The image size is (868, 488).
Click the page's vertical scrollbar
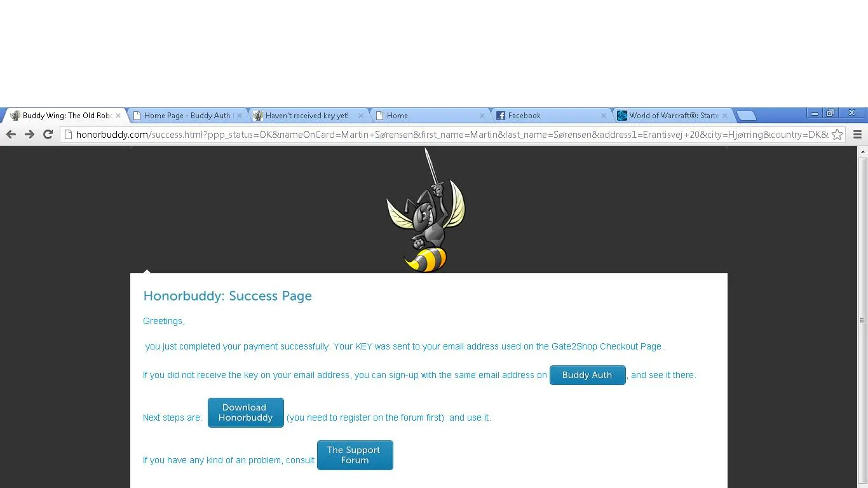862,321
